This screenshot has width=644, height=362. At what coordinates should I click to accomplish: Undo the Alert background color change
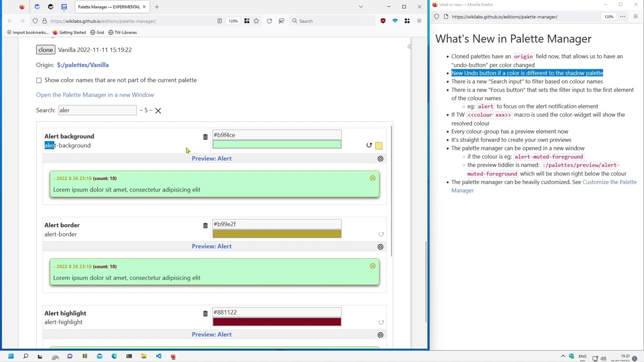tap(369, 145)
